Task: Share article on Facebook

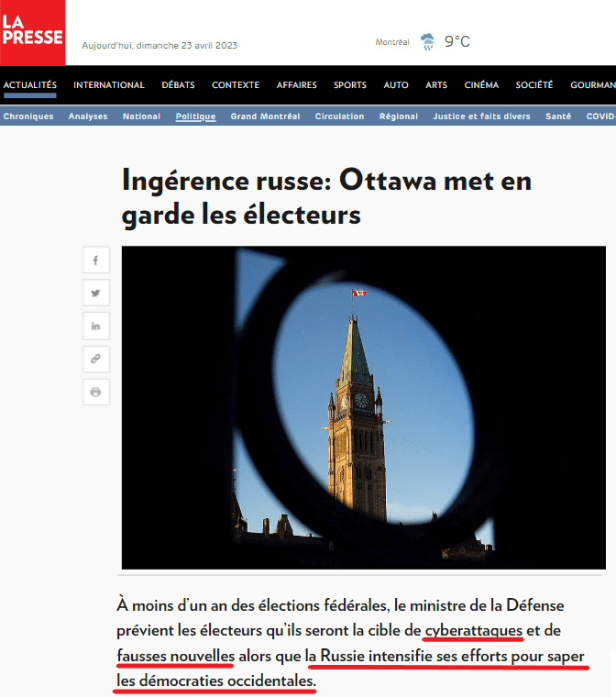Action: 95,260
